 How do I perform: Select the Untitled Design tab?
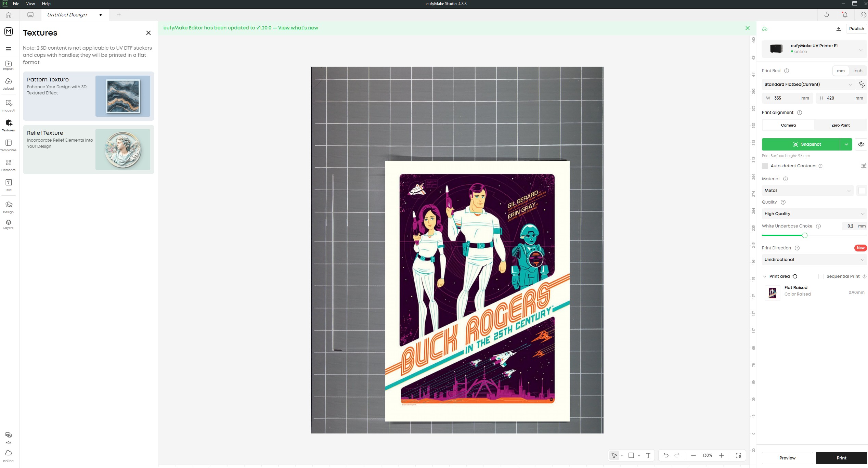click(x=75, y=15)
